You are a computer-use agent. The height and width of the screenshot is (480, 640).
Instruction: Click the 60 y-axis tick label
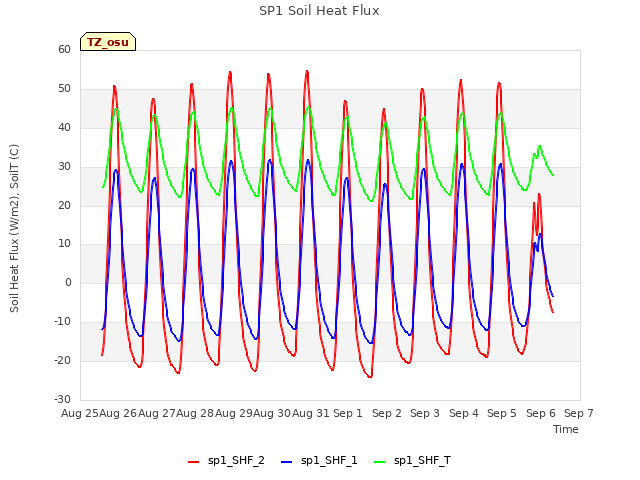(64, 49)
